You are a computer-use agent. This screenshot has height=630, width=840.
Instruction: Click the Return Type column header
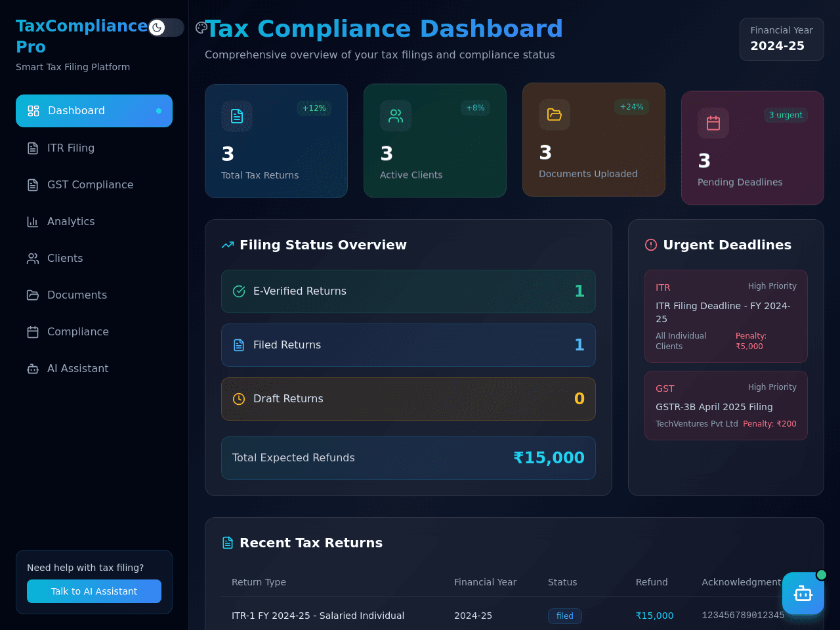coord(259,582)
